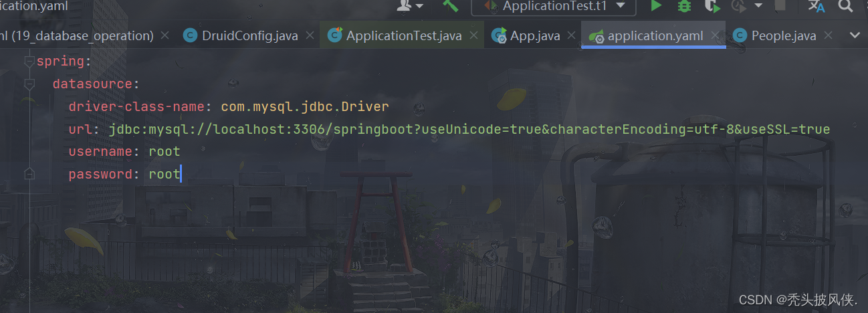Close the People.java tab
The height and width of the screenshot is (313, 868).
point(829,35)
